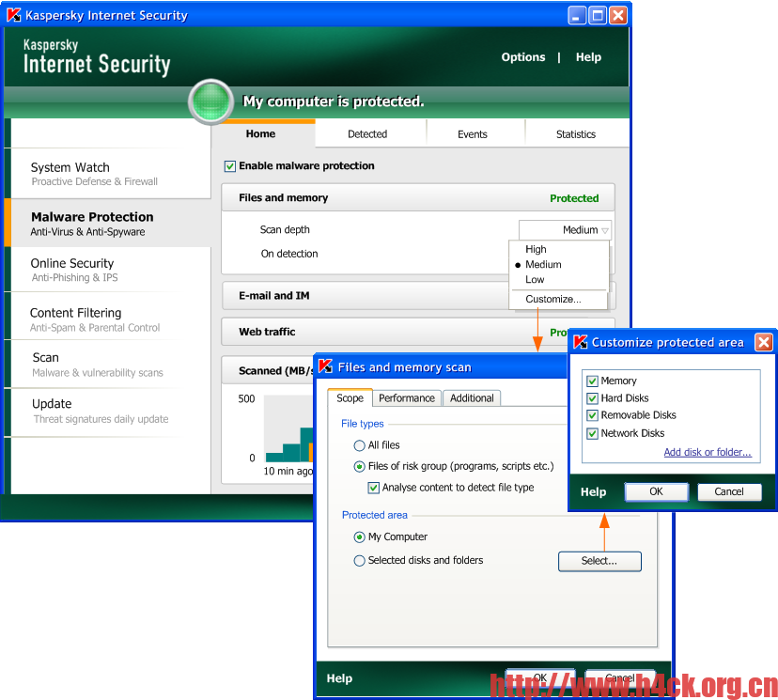The height and width of the screenshot is (700, 778).
Task: Close the Customize protected area dialog
Action: coord(763,342)
